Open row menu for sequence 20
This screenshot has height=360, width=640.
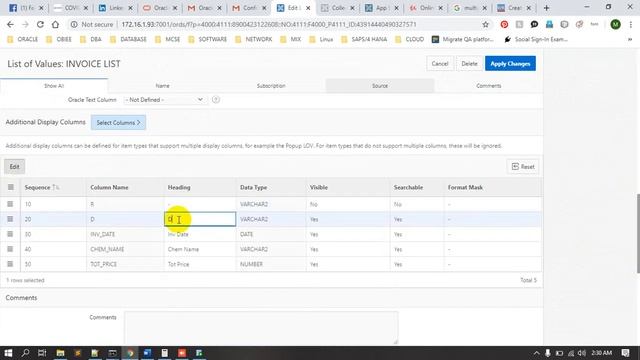(10, 219)
